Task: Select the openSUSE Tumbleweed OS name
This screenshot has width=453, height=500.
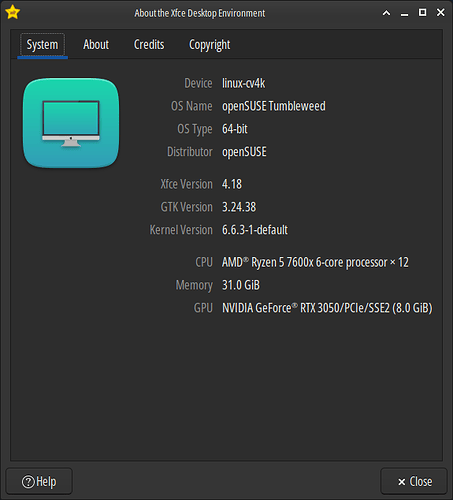Action: 274,106
